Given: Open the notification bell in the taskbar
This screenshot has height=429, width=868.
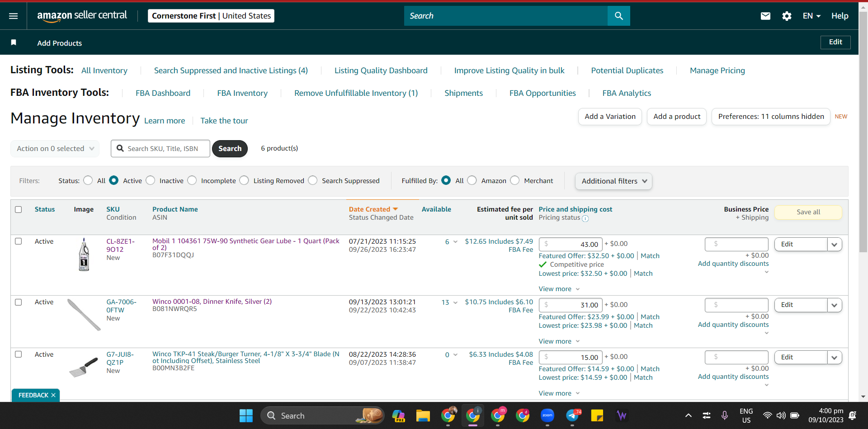Looking at the screenshot, I should 853,415.
